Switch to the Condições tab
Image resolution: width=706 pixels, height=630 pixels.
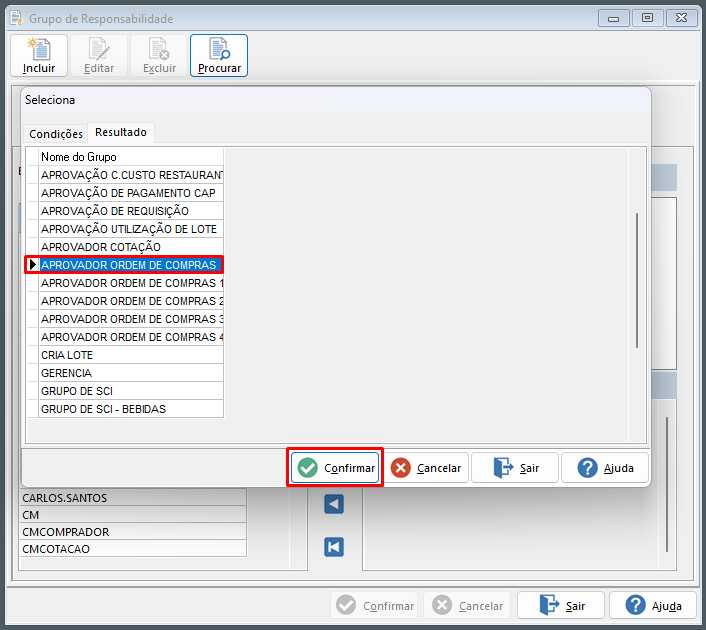[56, 134]
